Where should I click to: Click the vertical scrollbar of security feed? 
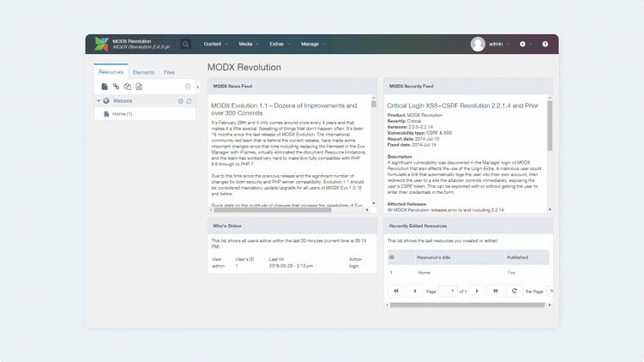click(x=550, y=126)
